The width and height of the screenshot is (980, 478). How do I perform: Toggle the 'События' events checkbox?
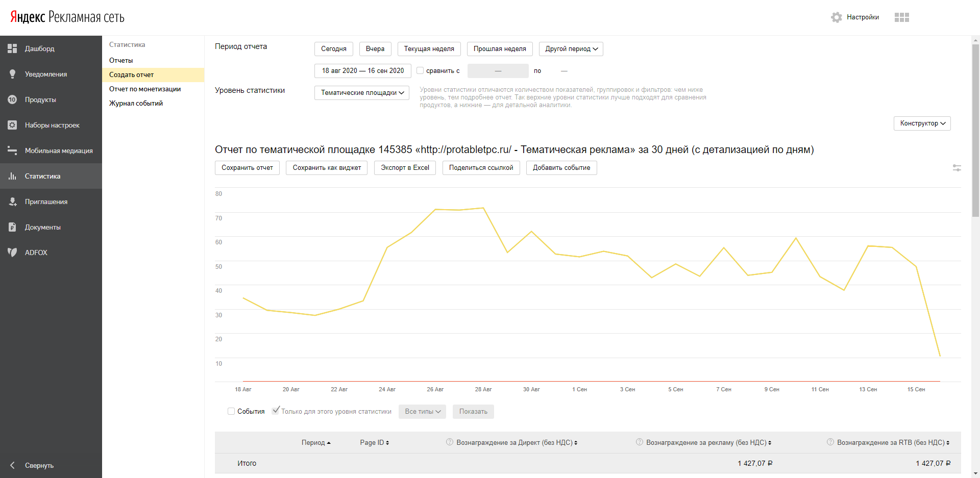(231, 411)
